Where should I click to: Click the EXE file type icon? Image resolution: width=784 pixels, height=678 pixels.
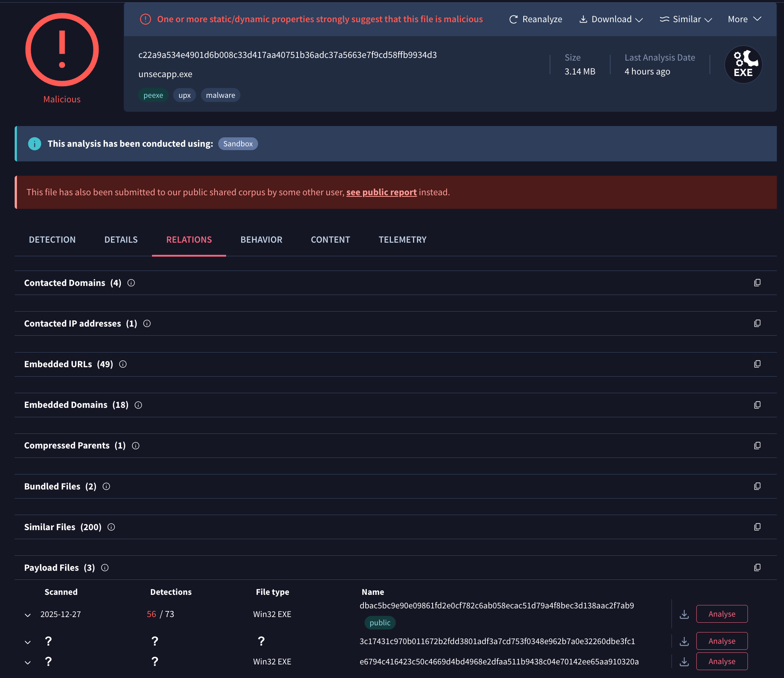click(743, 65)
